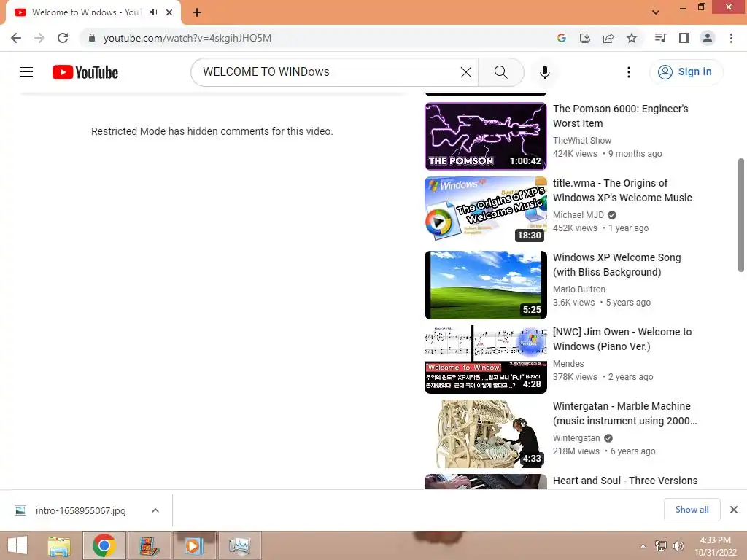Open the media control icon in toolbar
The height and width of the screenshot is (560, 747).
pos(661,38)
